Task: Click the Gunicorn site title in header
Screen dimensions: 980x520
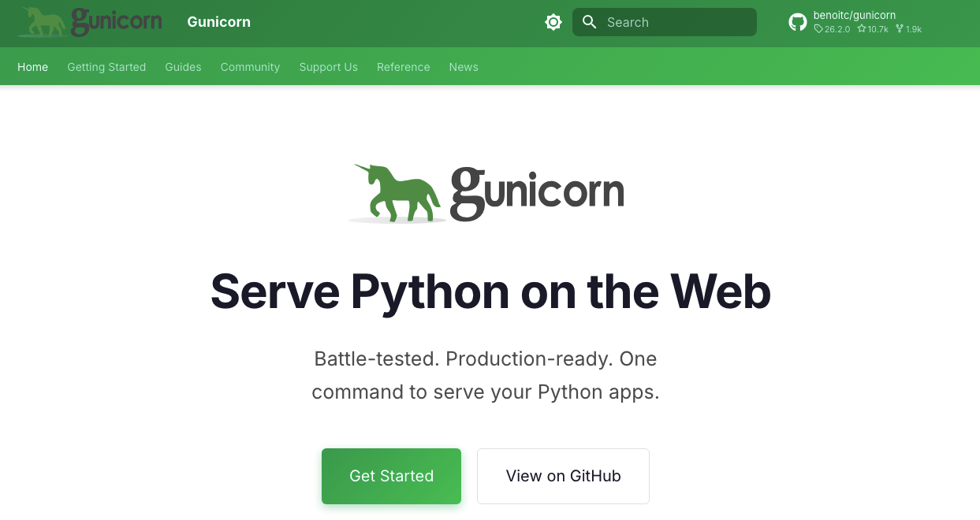Action: (219, 22)
